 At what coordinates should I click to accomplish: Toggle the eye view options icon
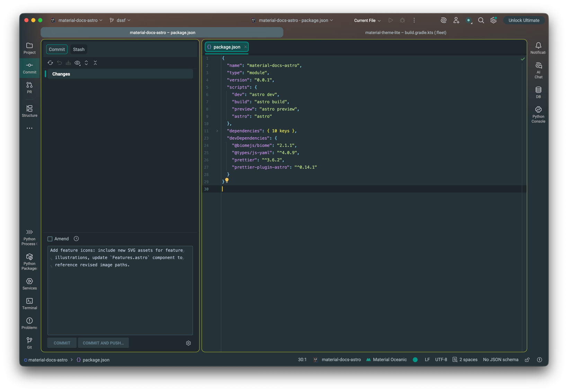(x=77, y=63)
